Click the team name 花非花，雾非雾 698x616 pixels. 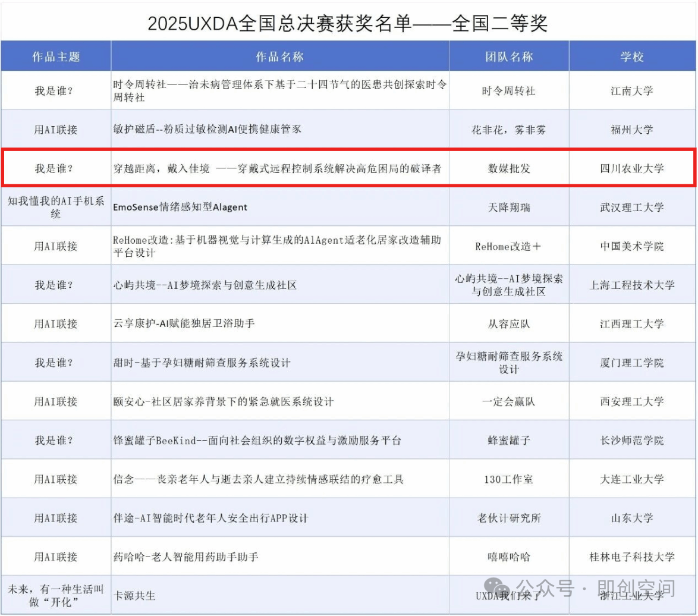pos(509,130)
